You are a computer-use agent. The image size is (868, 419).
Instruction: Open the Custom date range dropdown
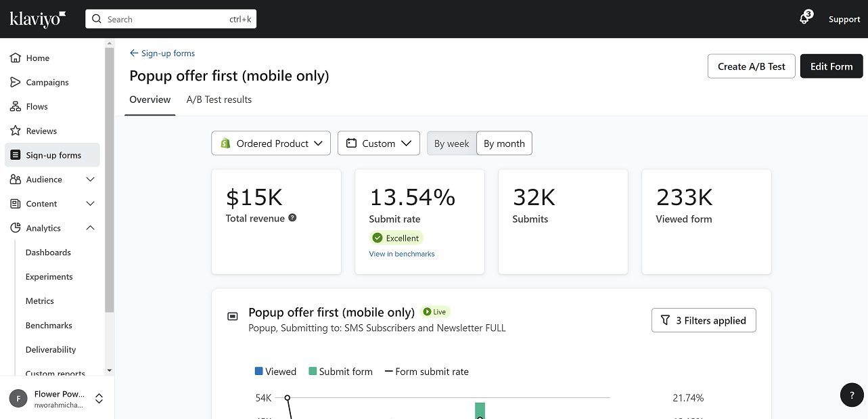coord(378,144)
